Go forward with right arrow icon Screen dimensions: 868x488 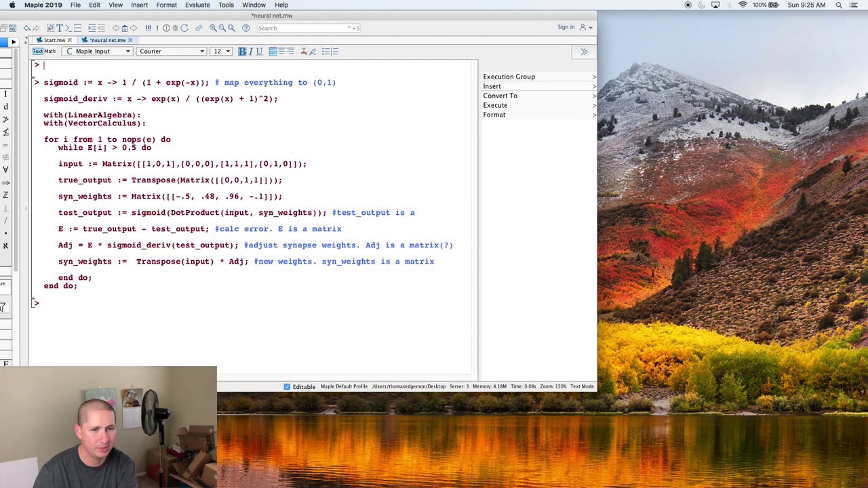pos(134,28)
